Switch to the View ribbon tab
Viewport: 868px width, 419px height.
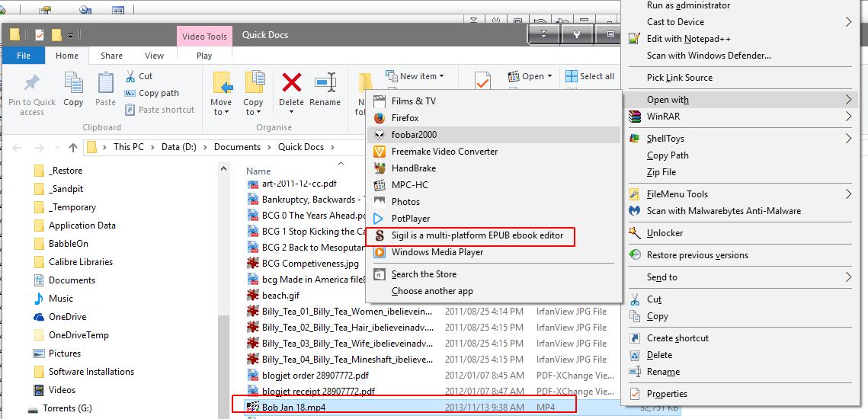[x=155, y=56]
